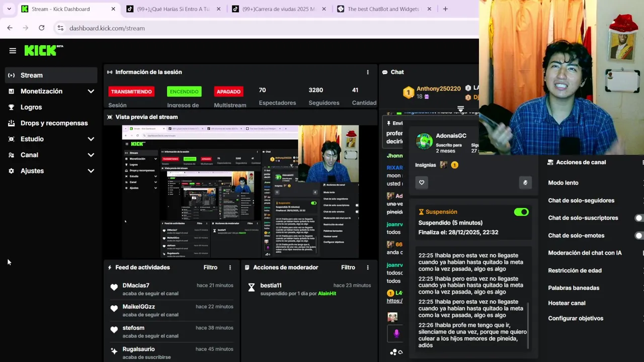644x362 pixels.
Task: Open three-dot menu in Feed de actividades
Action: 230,267
